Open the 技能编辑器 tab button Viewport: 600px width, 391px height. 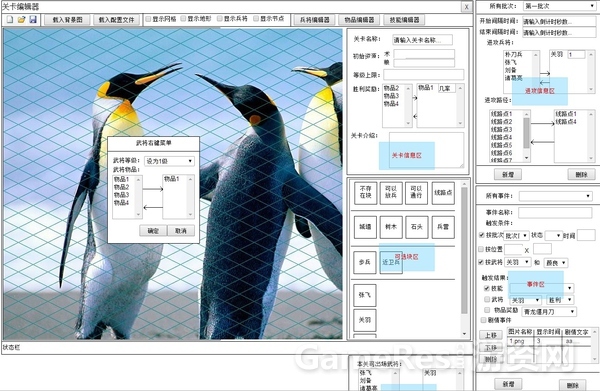404,20
